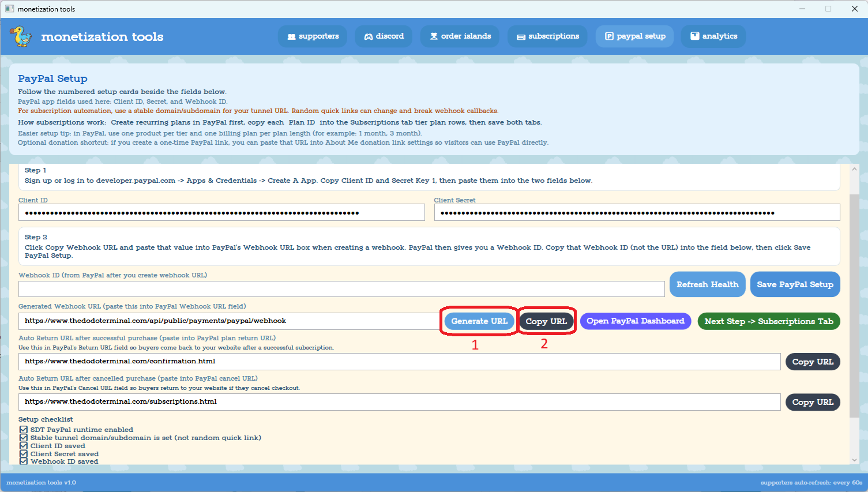Go to the order islands tab

tap(460, 36)
